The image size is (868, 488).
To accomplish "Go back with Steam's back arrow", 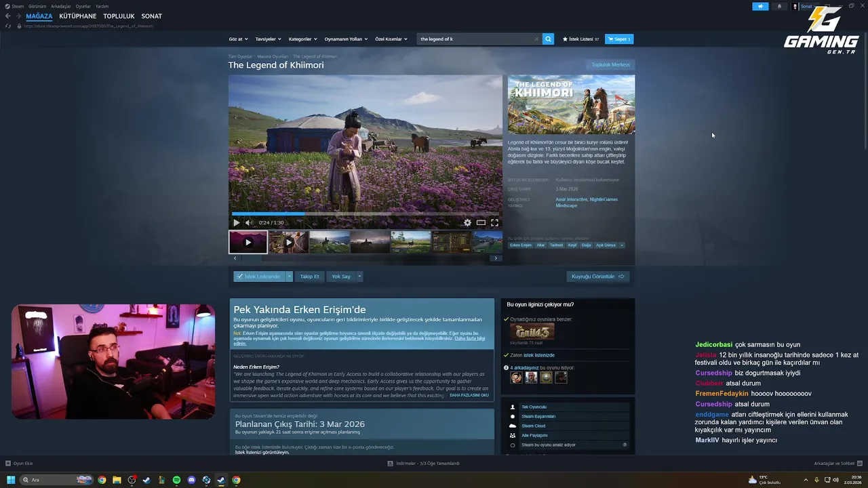I will [x=7, y=16].
